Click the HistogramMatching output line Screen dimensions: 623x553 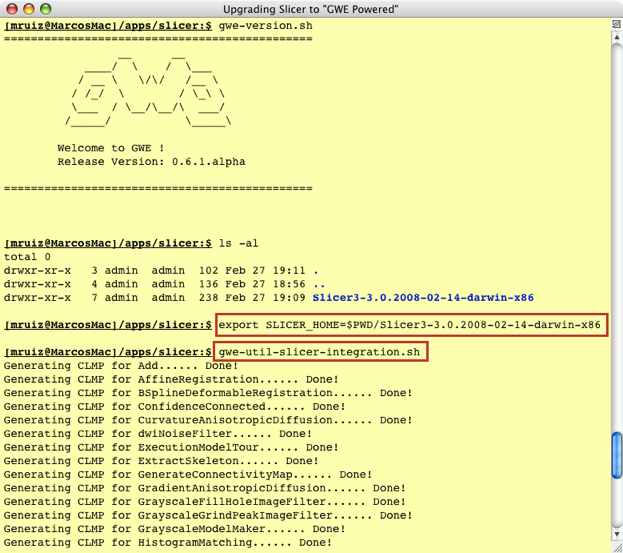168,542
